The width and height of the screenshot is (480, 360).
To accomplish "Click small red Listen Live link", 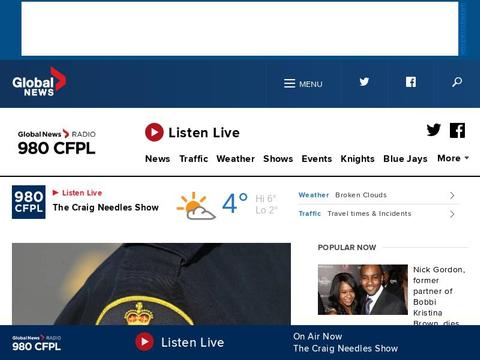I will (x=77, y=193).
